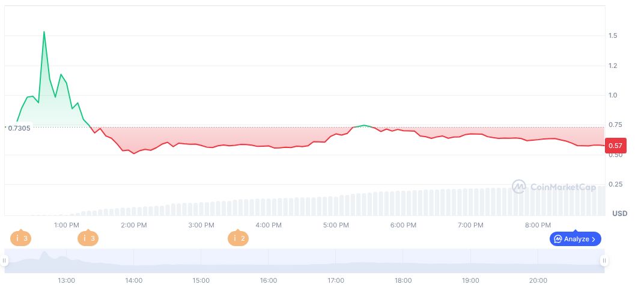Screen dimensions: 644x287
Task: Click the chart icon inside the Analyze button
Action: 558,239
